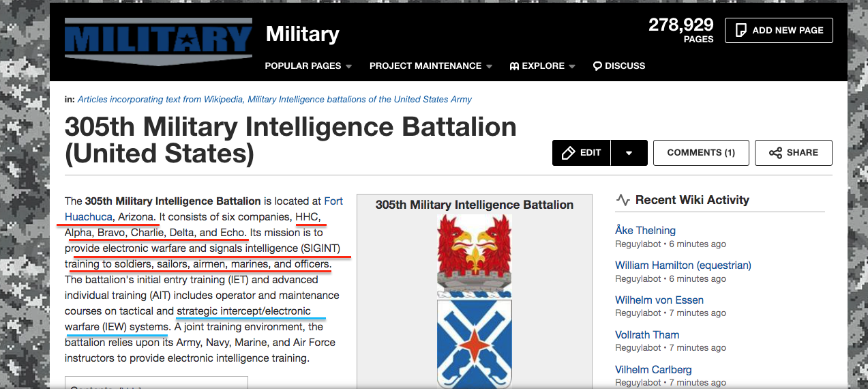Open Military Intelligence battalions category link
The width and height of the screenshot is (868, 389).
(x=360, y=100)
